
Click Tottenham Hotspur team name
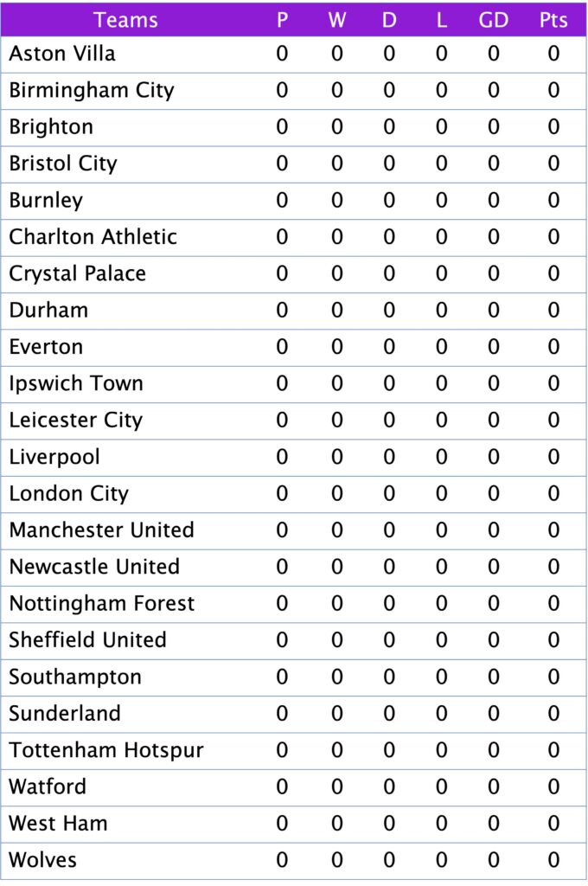(106, 750)
